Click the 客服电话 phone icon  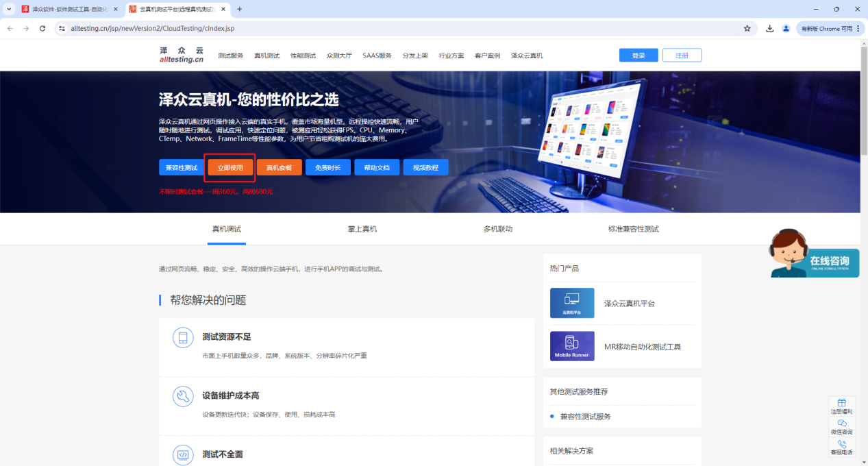(x=842, y=444)
